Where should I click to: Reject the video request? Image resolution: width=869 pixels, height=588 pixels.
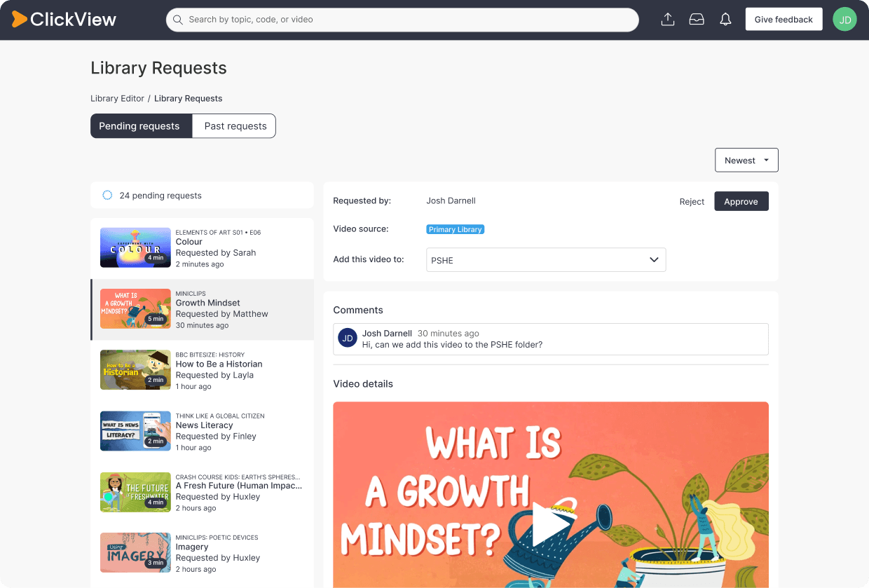point(692,202)
